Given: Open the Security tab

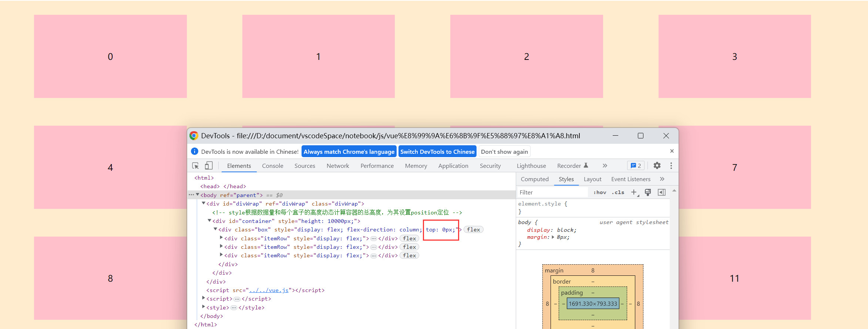Looking at the screenshot, I should pyautogui.click(x=490, y=166).
